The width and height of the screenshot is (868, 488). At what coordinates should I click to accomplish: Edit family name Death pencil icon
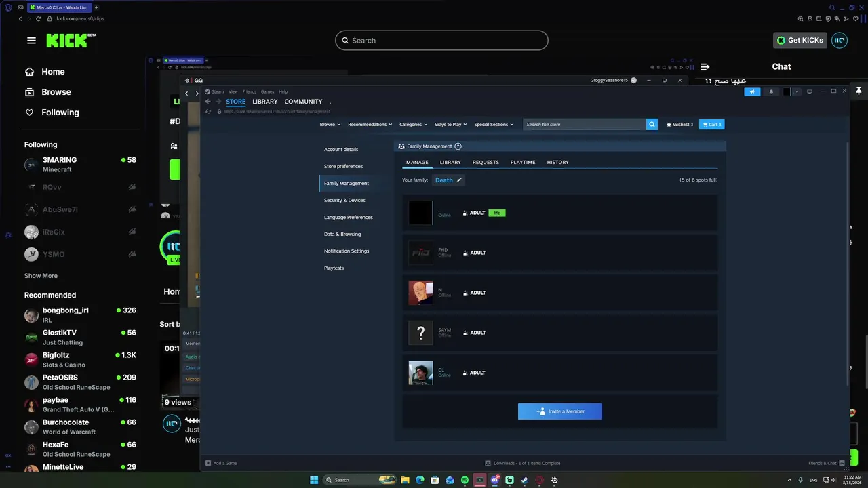pos(459,180)
